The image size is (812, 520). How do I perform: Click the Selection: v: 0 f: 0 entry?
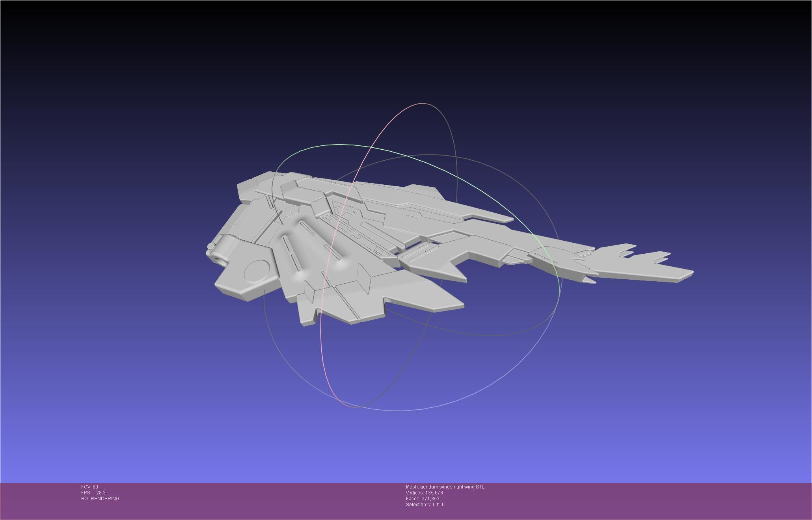(425, 505)
